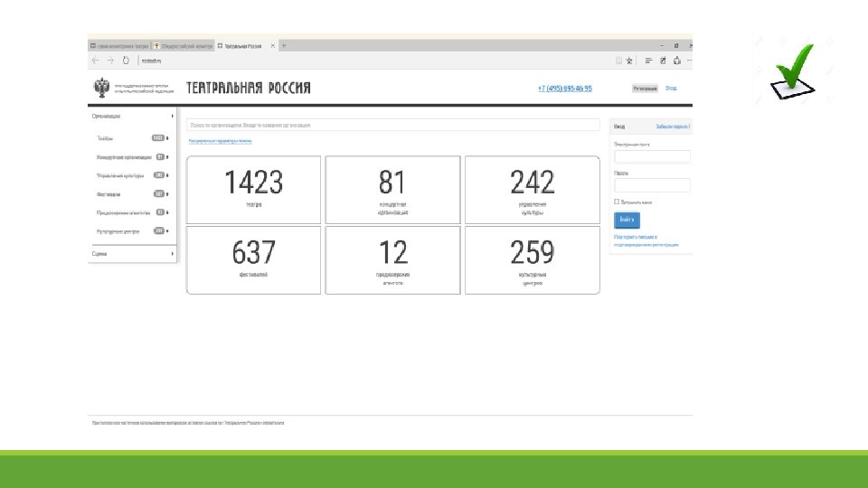The height and width of the screenshot is (488, 868).
Task: Click the resend registration confirmation letter link
Action: (x=646, y=240)
